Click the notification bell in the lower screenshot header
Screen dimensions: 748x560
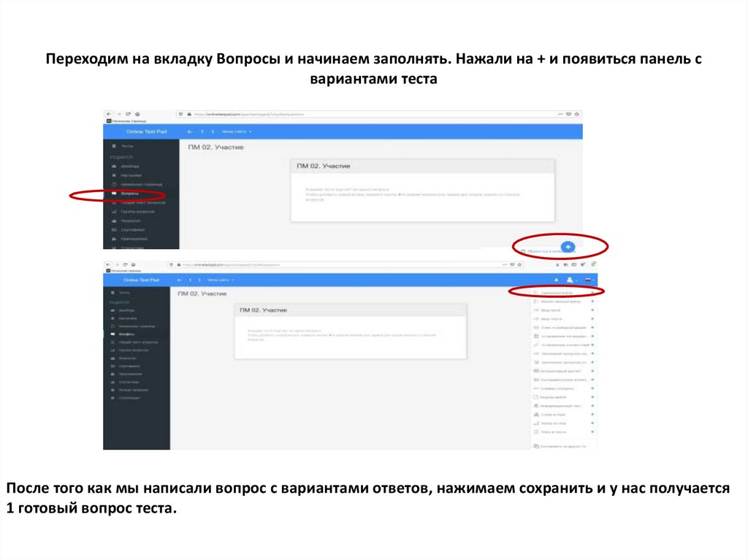pos(556,280)
